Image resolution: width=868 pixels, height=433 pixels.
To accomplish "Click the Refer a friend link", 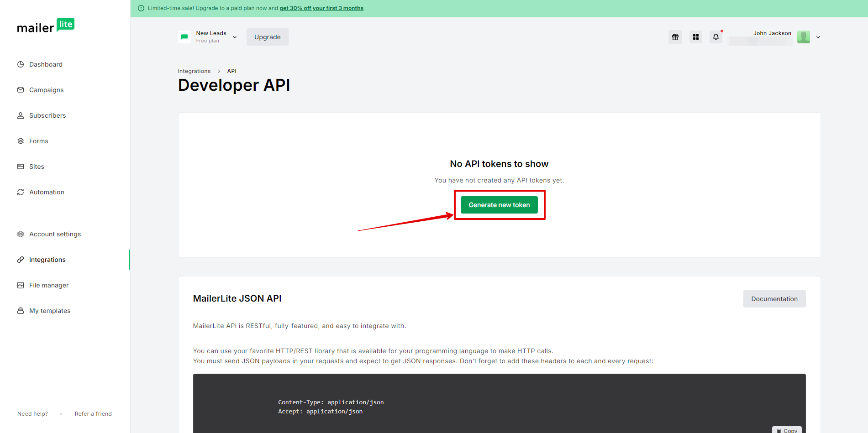I will point(93,414).
